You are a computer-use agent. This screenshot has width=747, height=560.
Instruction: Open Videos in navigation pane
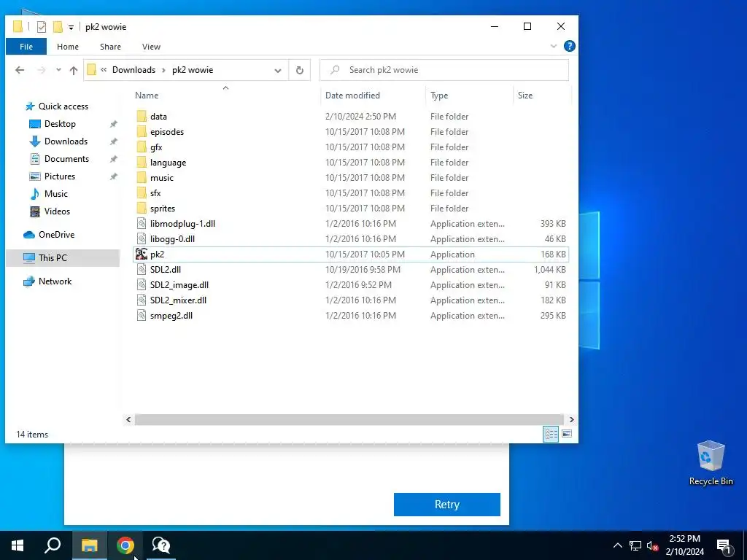tap(57, 211)
